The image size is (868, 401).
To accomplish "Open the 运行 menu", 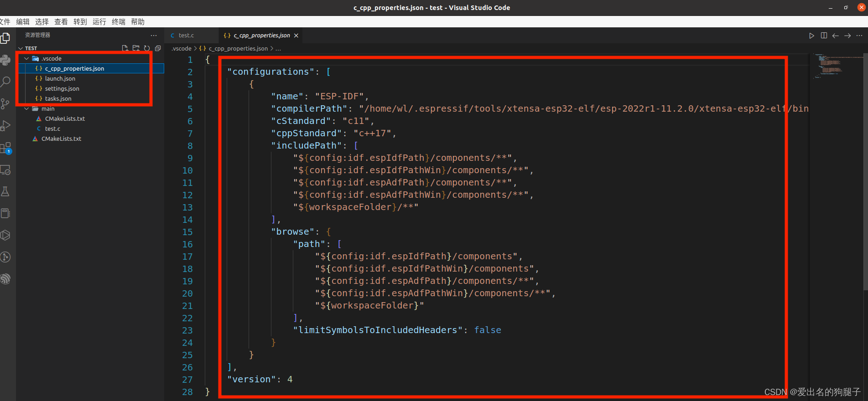I will point(99,21).
